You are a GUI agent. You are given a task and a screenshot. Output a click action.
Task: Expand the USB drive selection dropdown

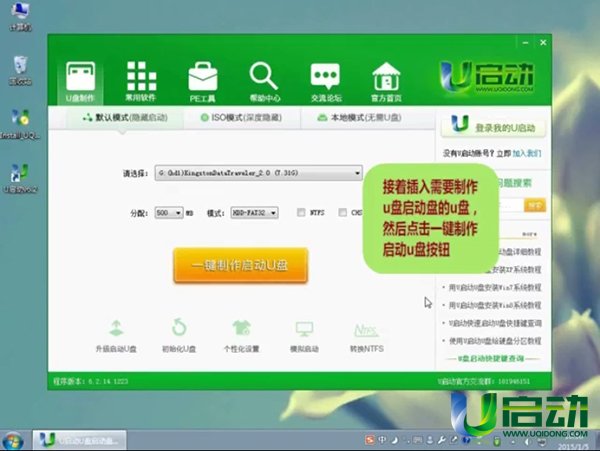(x=259, y=173)
